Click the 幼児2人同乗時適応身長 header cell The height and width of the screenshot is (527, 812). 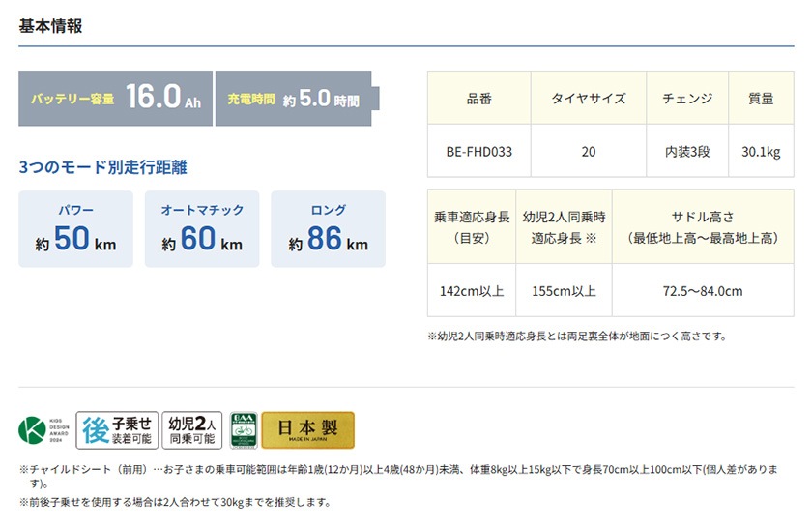click(x=563, y=227)
